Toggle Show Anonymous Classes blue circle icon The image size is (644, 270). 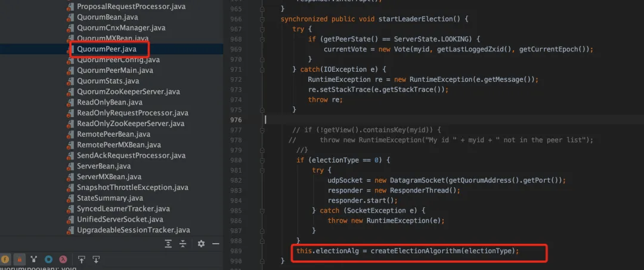48,259
